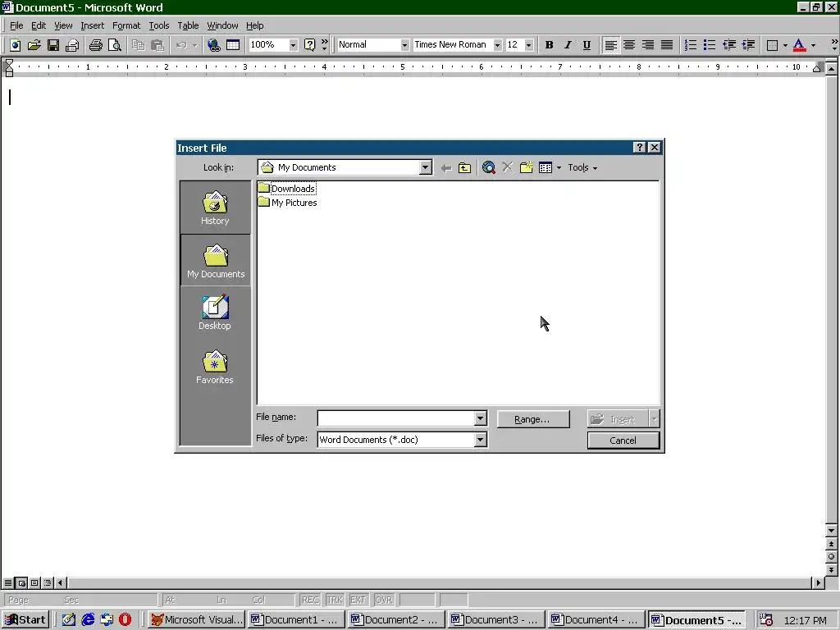Click the Outside Border icon

click(x=773, y=45)
